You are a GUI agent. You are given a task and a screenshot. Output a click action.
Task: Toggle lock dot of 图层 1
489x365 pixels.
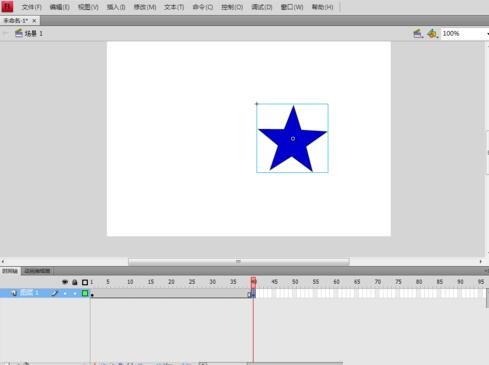click(75, 293)
